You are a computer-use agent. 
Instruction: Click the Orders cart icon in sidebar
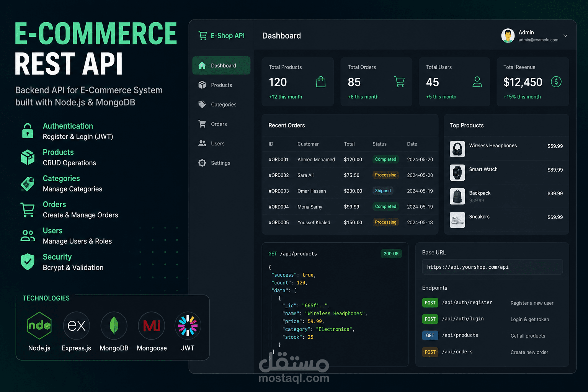[x=202, y=124]
